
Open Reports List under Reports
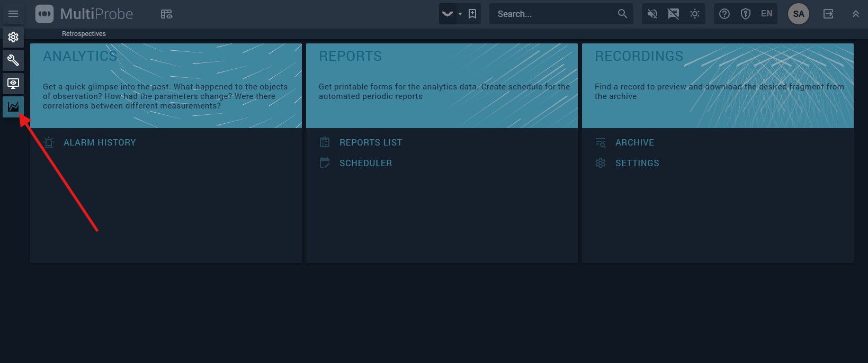click(x=370, y=142)
